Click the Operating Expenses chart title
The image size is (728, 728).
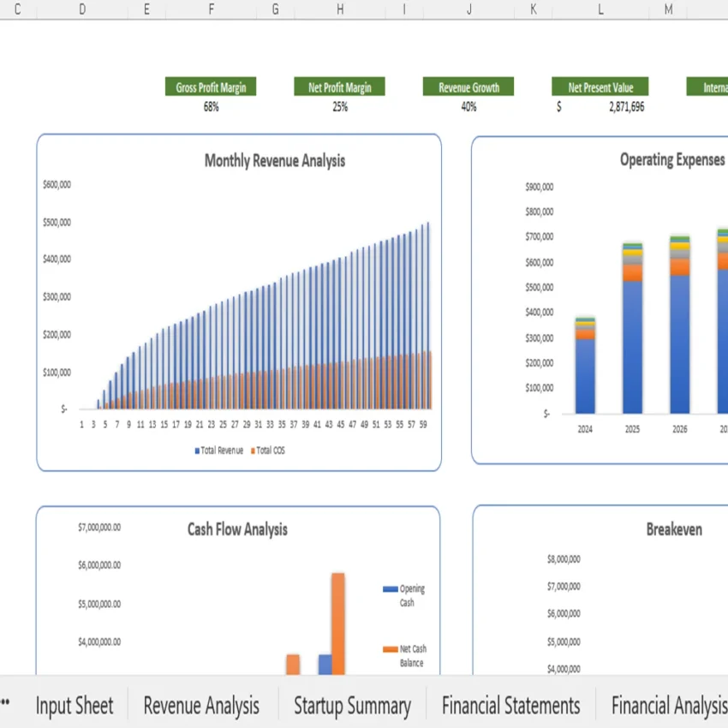click(671, 159)
